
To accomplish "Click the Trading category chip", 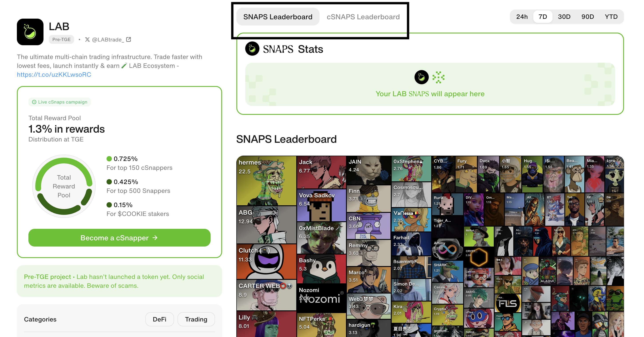I will coord(196,319).
